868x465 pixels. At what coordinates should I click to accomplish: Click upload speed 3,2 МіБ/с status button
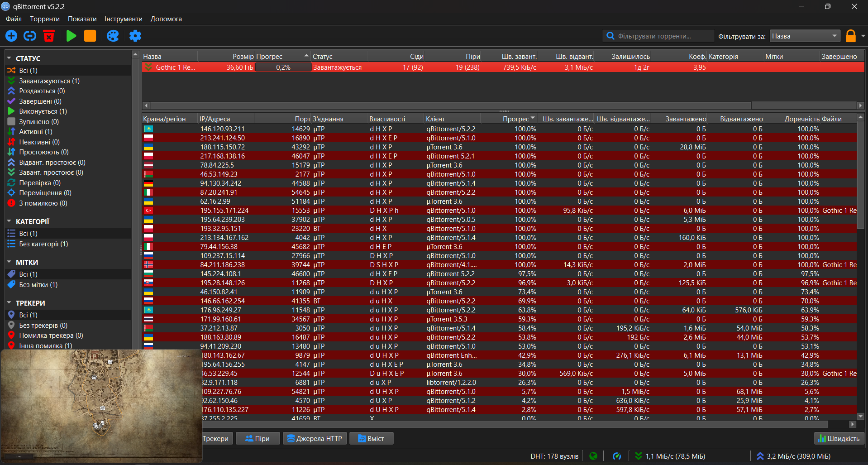793,456
